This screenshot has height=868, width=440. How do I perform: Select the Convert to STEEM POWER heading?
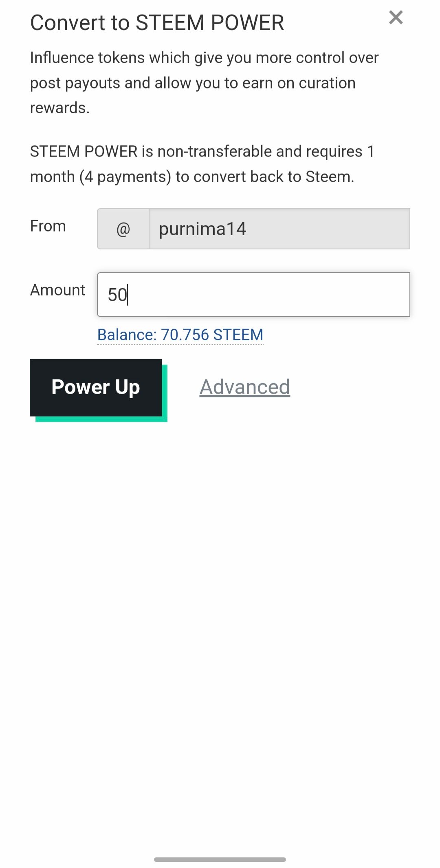tap(157, 23)
